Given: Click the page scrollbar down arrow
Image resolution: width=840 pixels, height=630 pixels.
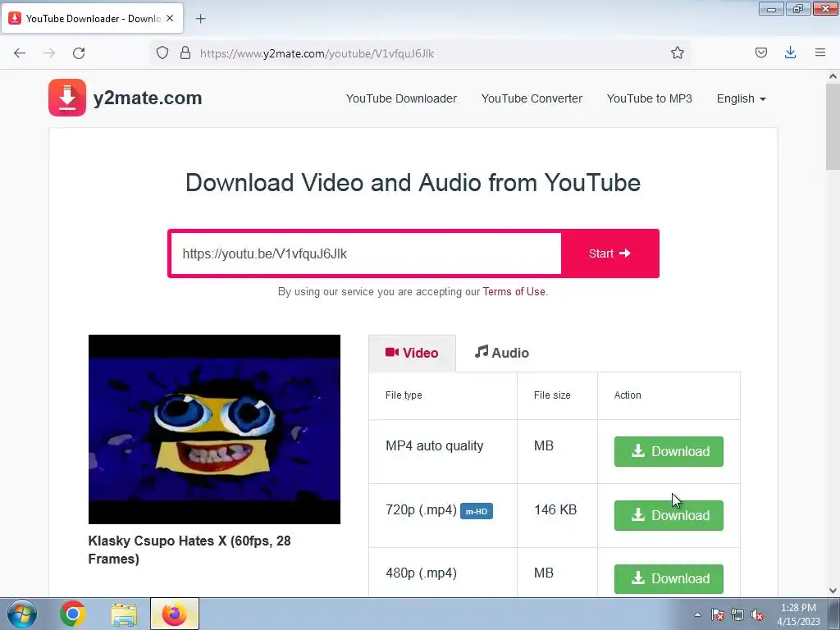Looking at the screenshot, I should 833,591.
